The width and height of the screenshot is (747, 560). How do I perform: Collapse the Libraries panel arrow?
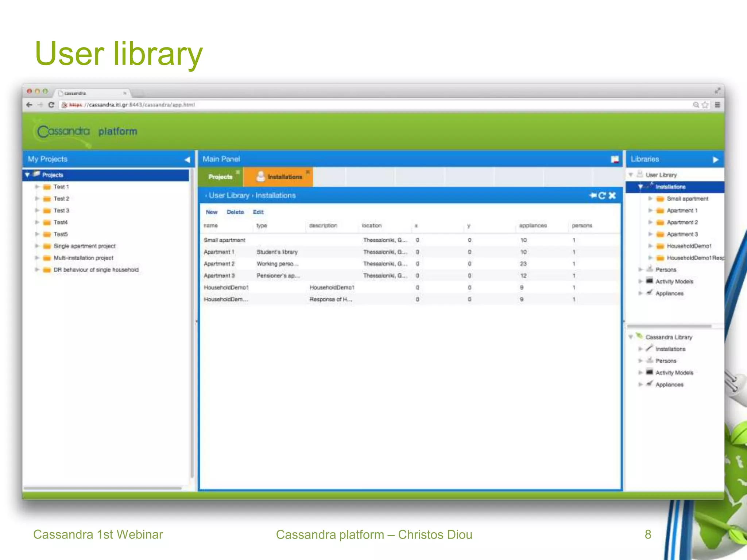coord(715,160)
